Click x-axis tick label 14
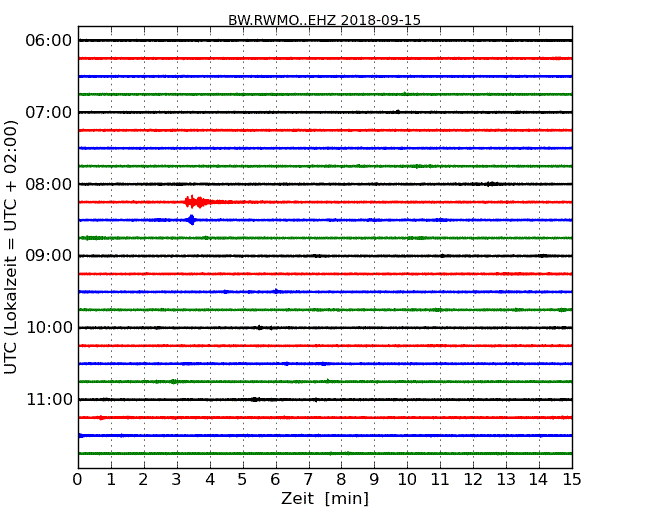 point(538,480)
